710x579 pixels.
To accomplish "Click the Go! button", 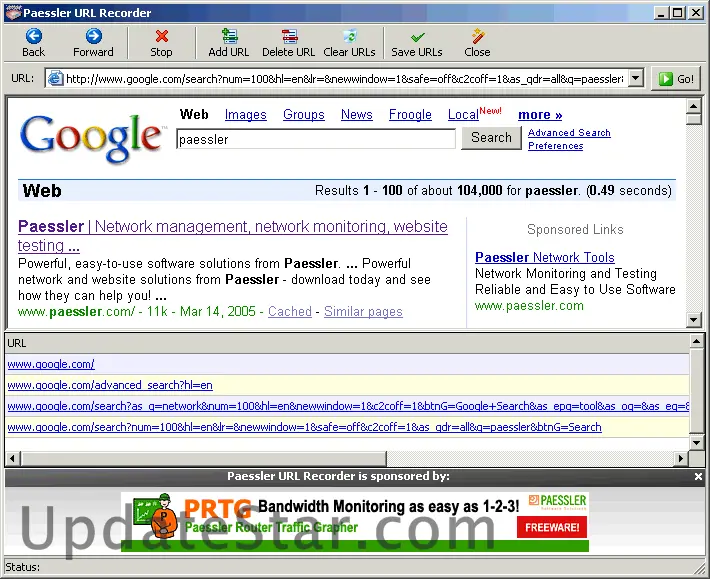I will click(676, 79).
